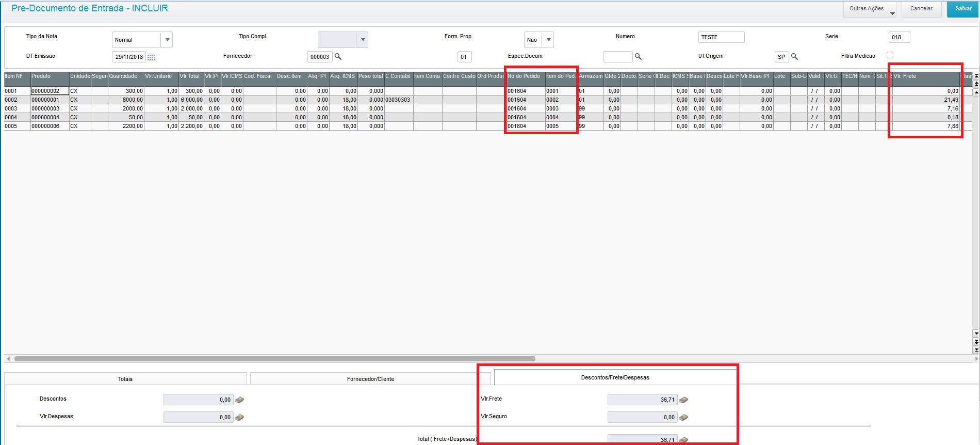The image size is (980, 445).
Task: Select product cell 000000004
Action: (x=50, y=117)
